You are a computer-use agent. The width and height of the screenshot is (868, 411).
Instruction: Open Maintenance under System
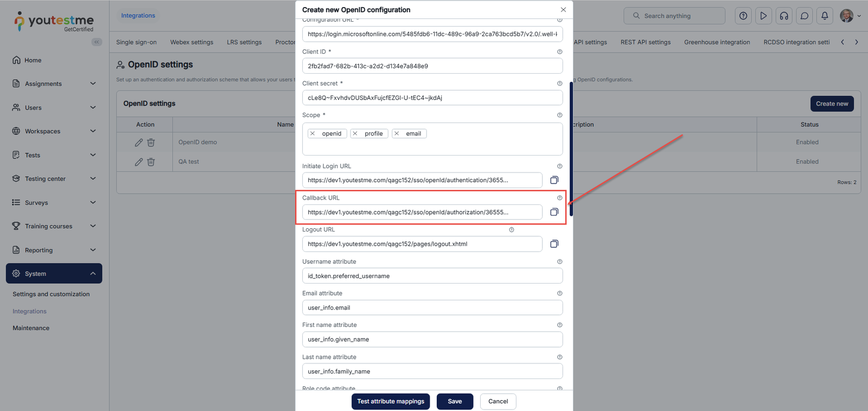tap(31, 328)
